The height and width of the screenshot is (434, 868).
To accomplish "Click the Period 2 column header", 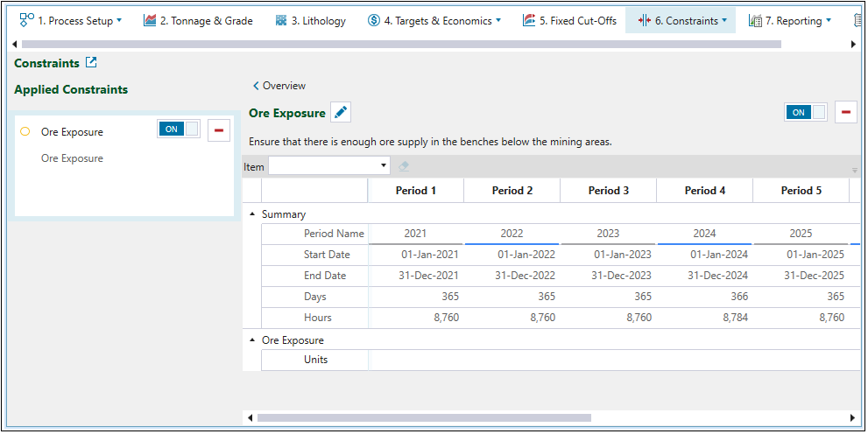I will (x=512, y=191).
